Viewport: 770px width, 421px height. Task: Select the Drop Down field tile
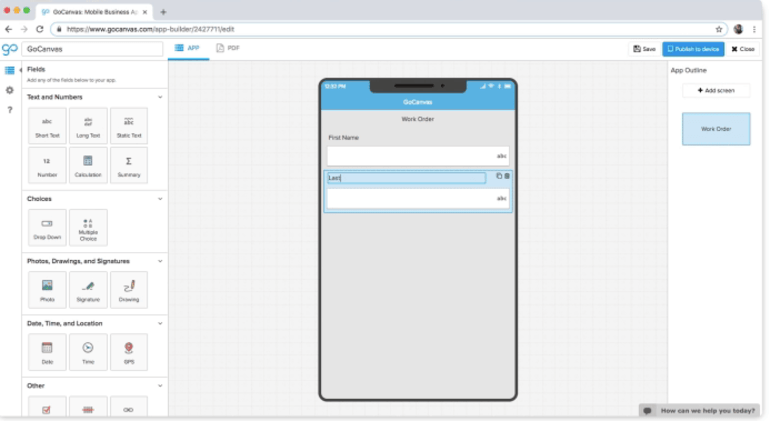pyautogui.click(x=47, y=227)
